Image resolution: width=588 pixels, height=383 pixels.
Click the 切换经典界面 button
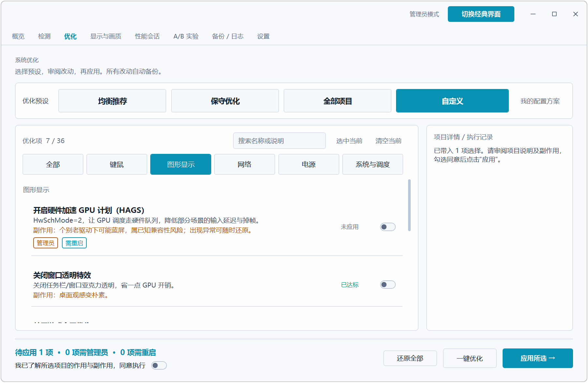[x=481, y=14]
